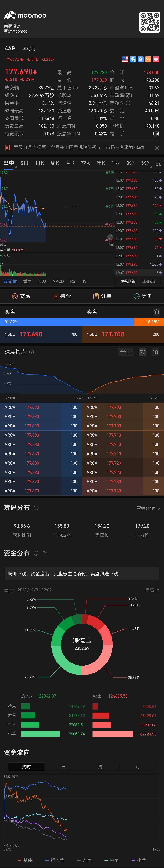Screen dimensions: 164x868
Task: Open the 订单 orders button
Action: coord(102,296)
